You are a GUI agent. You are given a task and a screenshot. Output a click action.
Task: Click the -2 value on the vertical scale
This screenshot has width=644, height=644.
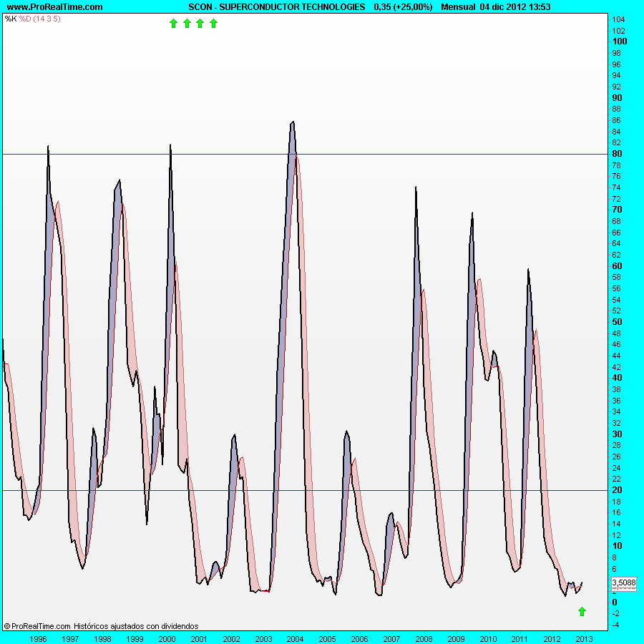tap(615, 613)
